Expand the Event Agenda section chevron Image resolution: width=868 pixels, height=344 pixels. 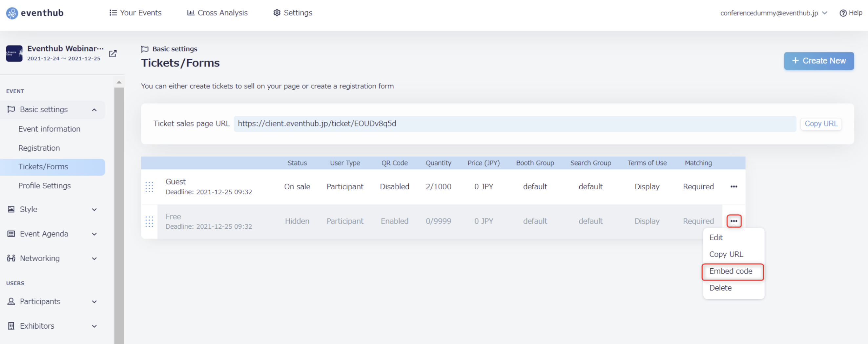click(94, 234)
